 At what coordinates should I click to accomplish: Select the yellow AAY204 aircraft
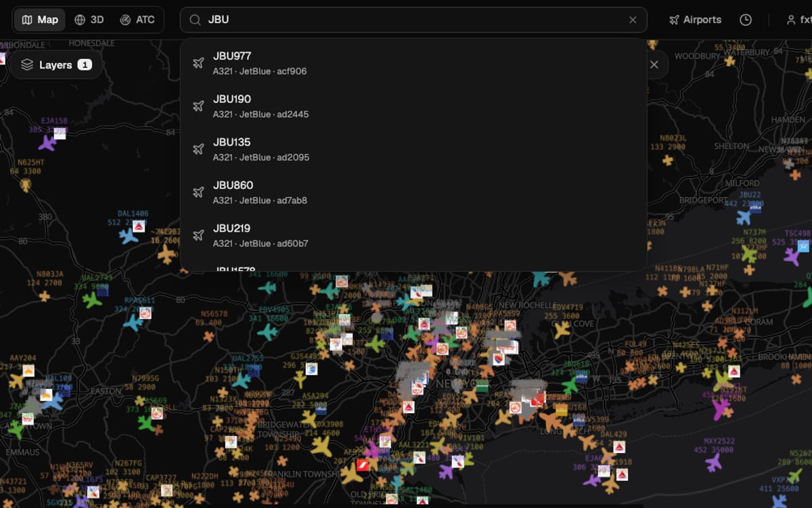(16, 380)
